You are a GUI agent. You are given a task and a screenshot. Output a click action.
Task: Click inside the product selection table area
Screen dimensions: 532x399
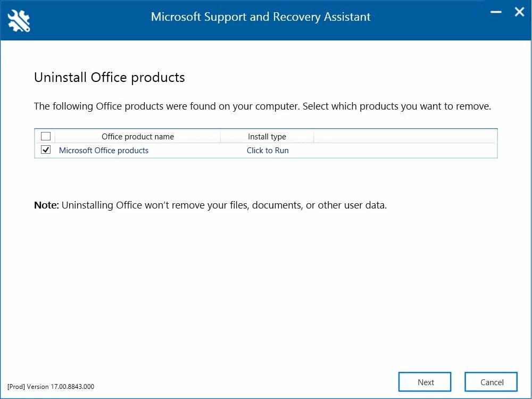pos(266,144)
